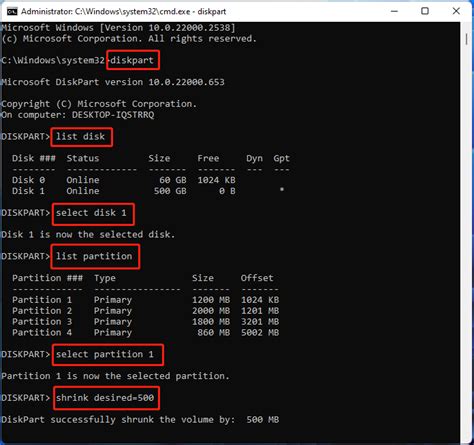Click the 'Partition 2' row label
This screenshot has height=445, width=474.
(42, 311)
